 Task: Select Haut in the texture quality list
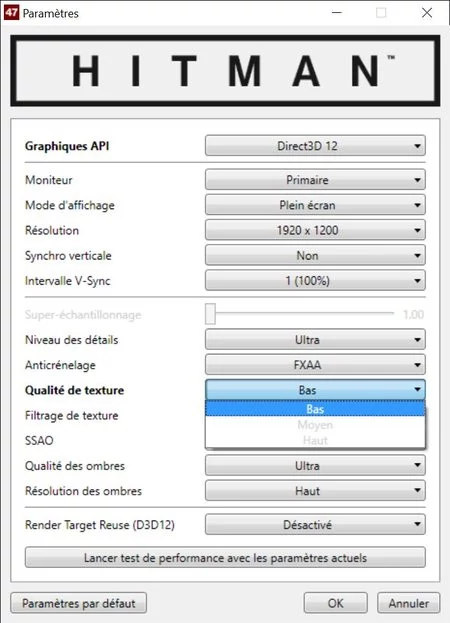(315, 440)
